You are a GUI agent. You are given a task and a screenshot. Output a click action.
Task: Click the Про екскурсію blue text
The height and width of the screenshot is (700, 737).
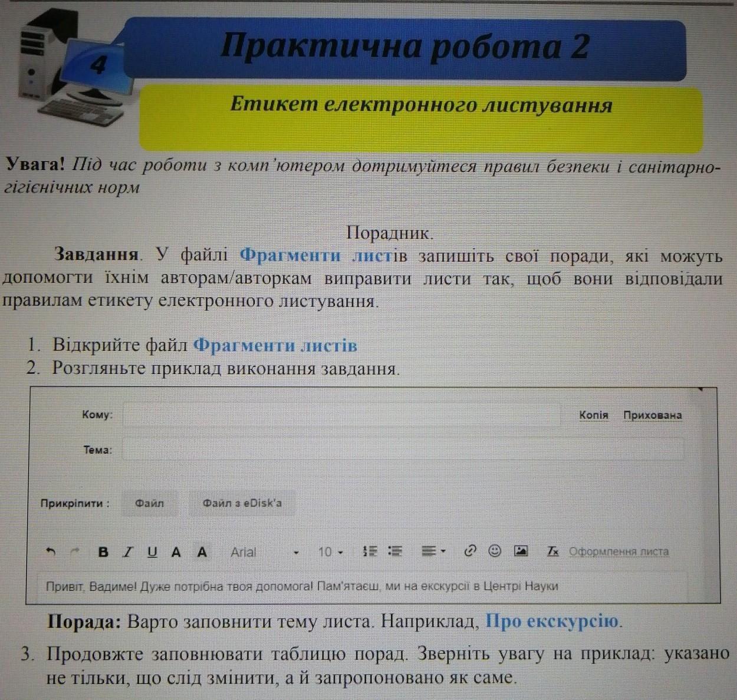[551, 622]
